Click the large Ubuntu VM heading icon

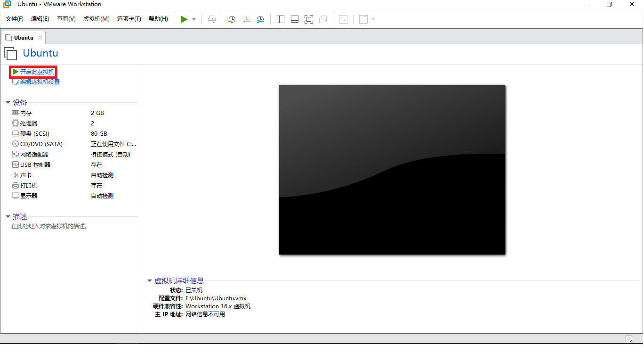(x=11, y=53)
